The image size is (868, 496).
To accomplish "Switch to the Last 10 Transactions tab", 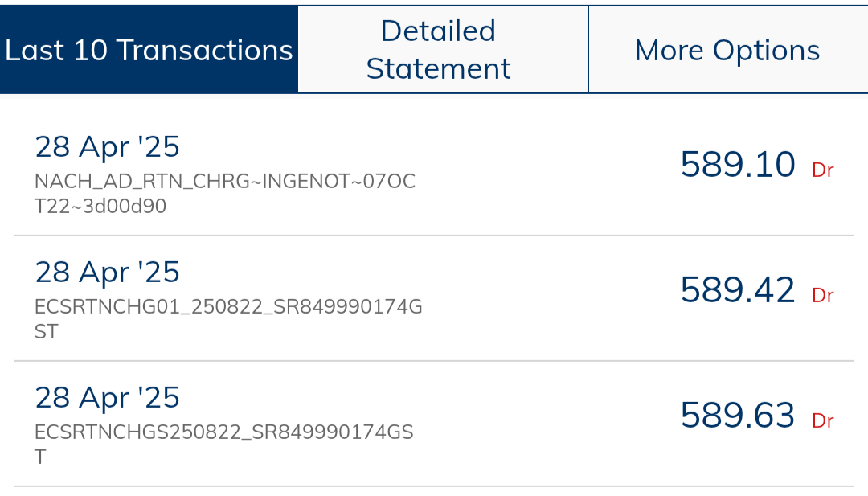I will (149, 50).
